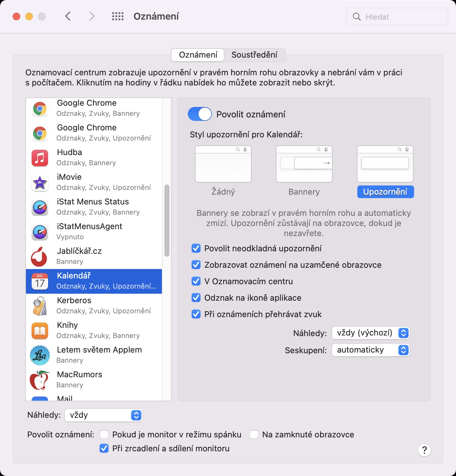Viewport: 456px width, 476px height.
Task: Switch to the Soustředění tab
Action: click(x=254, y=55)
